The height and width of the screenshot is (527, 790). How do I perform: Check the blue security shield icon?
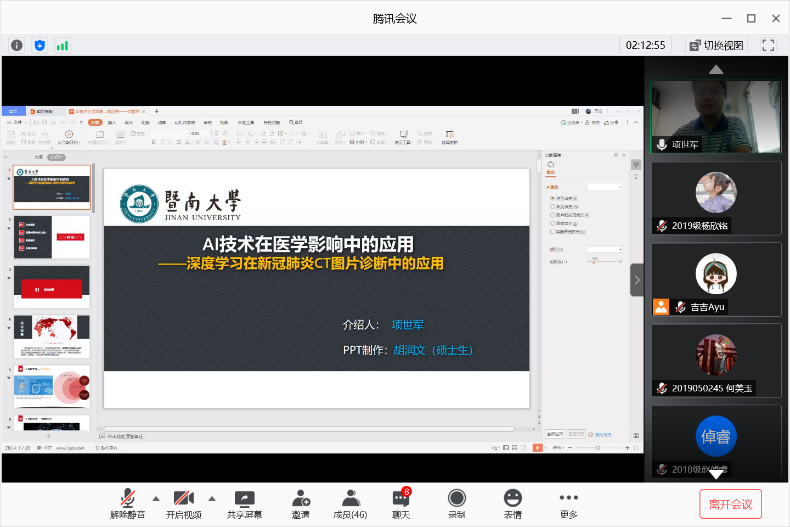pyautogui.click(x=40, y=45)
